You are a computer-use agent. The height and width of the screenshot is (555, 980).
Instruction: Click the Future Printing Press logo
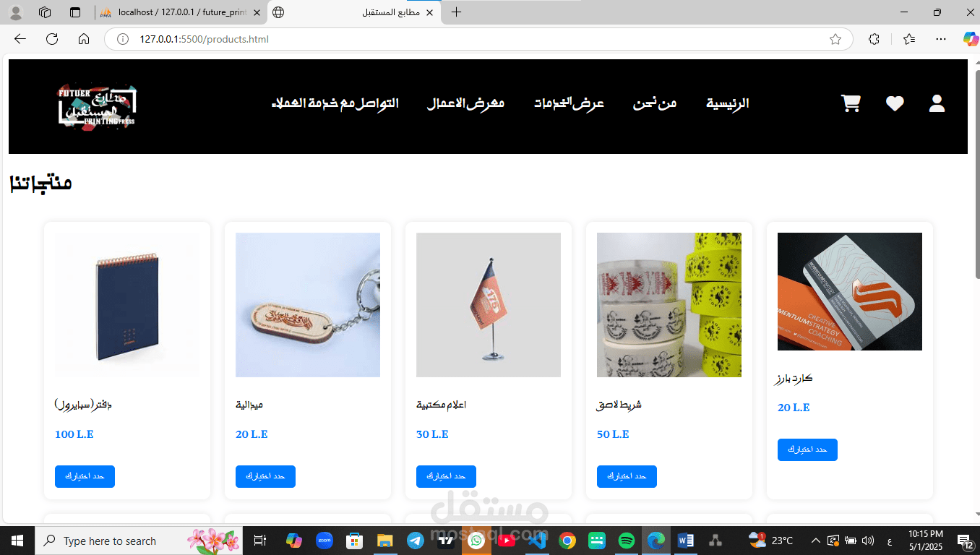pos(97,106)
